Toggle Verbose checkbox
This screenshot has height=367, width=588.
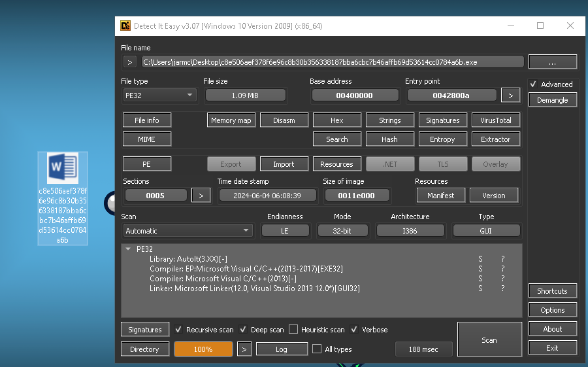pyautogui.click(x=354, y=330)
